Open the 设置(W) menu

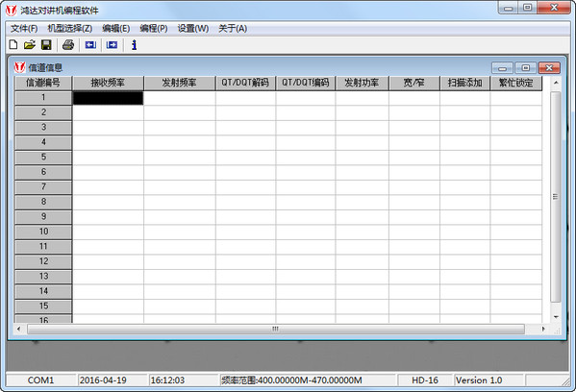pyautogui.click(x=193, y=28)
